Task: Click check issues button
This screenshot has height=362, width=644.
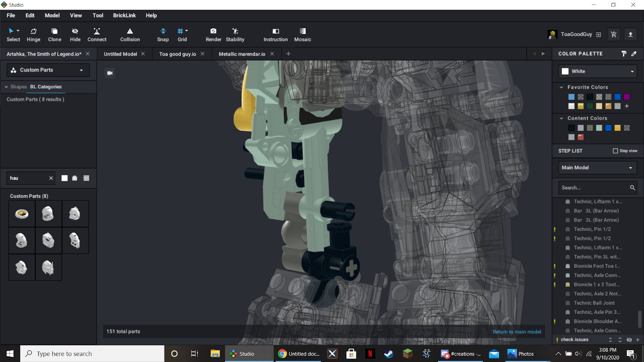Action: (x=572, y=340)
